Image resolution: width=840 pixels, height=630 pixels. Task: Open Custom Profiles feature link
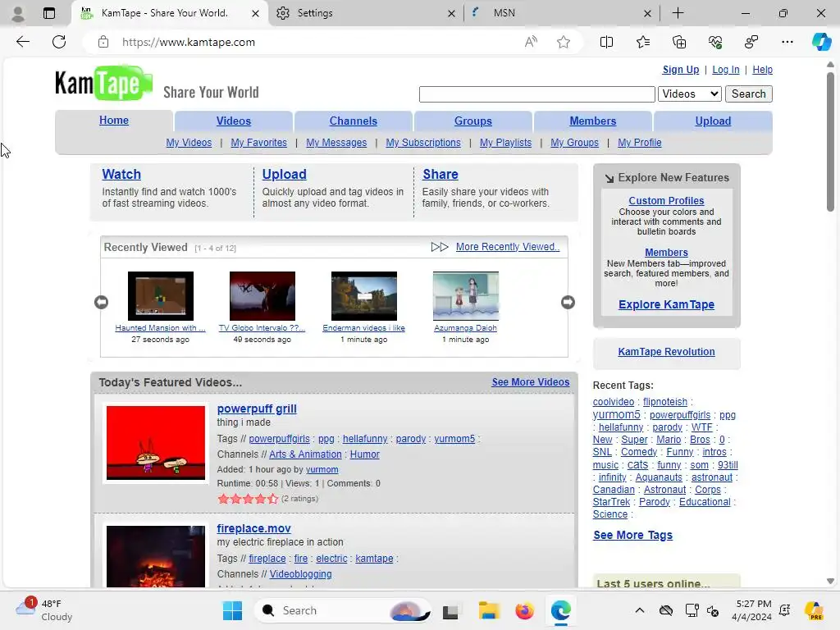pyautogui.click(x=666, y=200)
